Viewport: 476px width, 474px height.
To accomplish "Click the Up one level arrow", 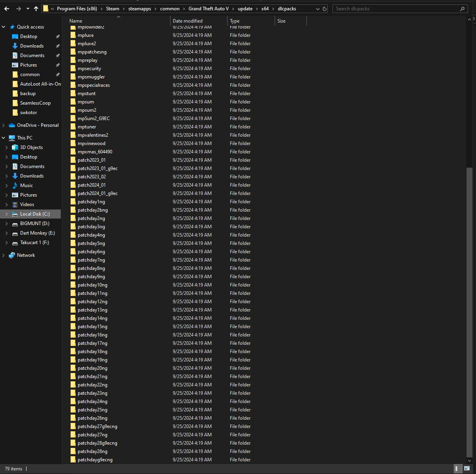I will (36, 9).
